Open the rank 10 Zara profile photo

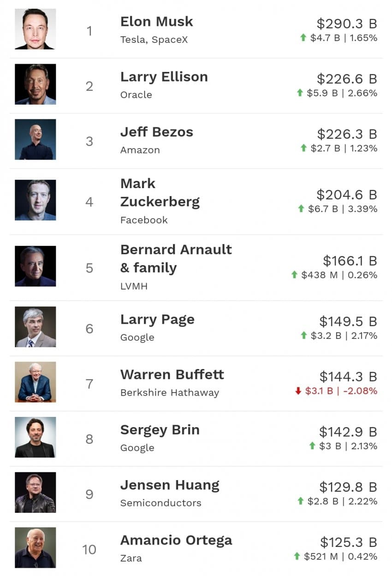pos(35,548)
